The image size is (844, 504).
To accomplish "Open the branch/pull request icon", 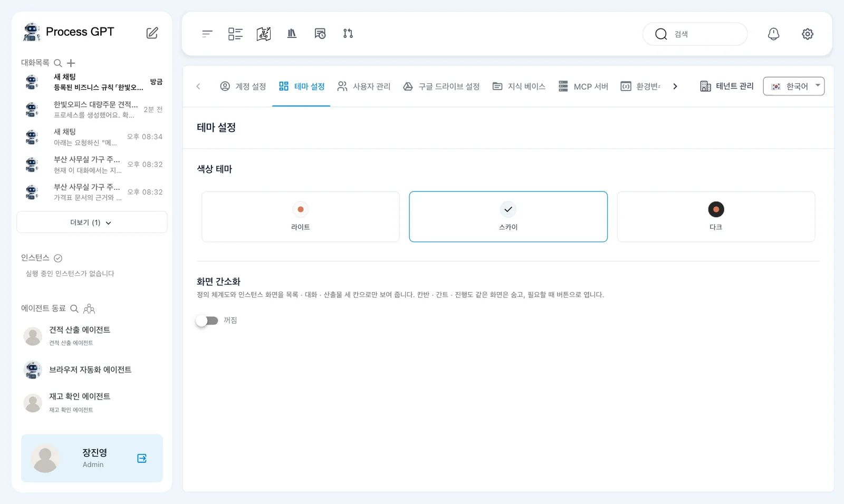I will [348, 34].
